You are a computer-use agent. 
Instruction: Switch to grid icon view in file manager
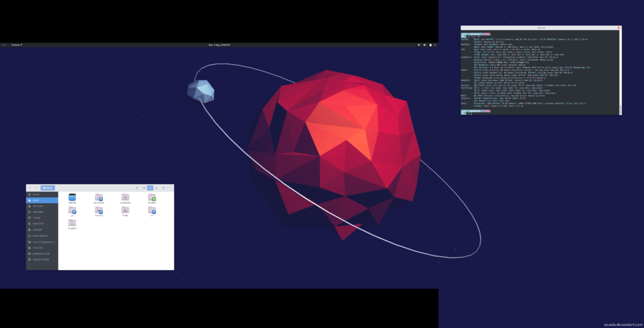(x=150, y=188)
